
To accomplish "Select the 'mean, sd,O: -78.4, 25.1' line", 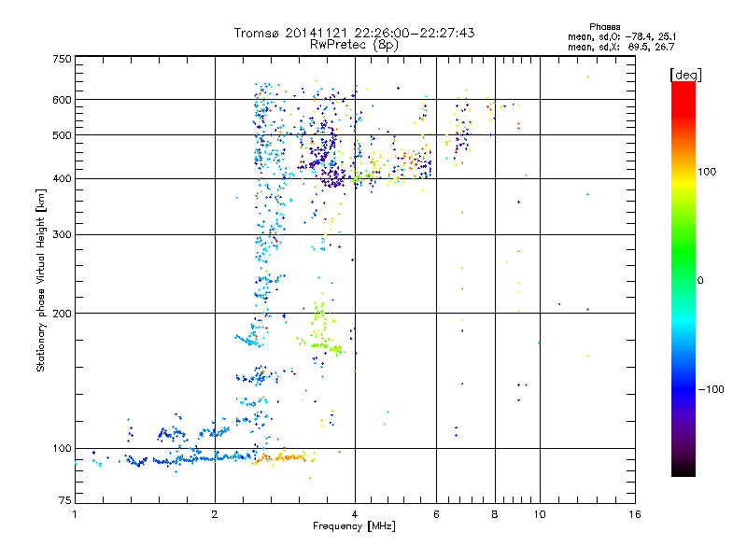I will pyautogui.click(x=622, y=37).
